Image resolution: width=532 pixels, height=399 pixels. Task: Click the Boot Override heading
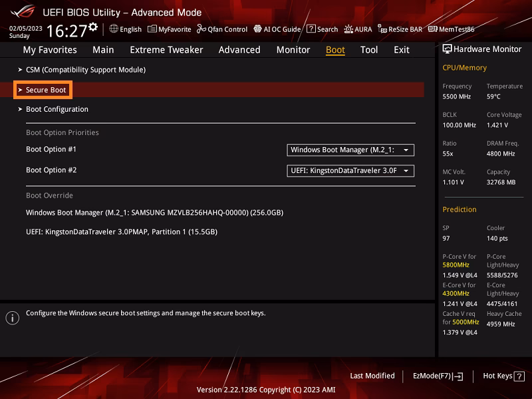[49, 196]
